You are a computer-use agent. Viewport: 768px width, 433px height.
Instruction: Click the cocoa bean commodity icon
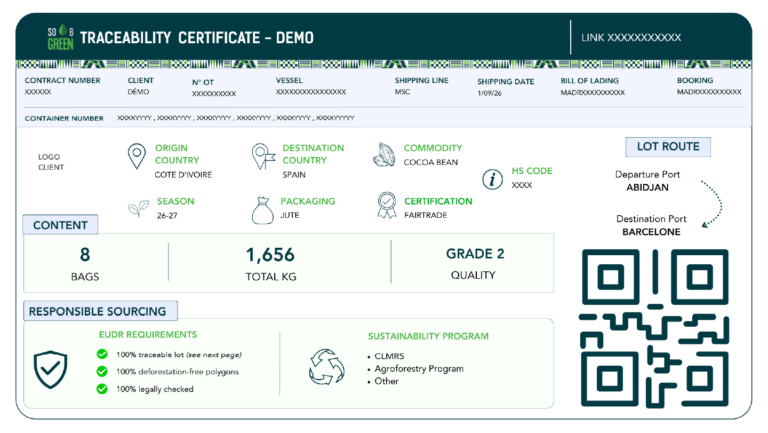coord(384,155)
